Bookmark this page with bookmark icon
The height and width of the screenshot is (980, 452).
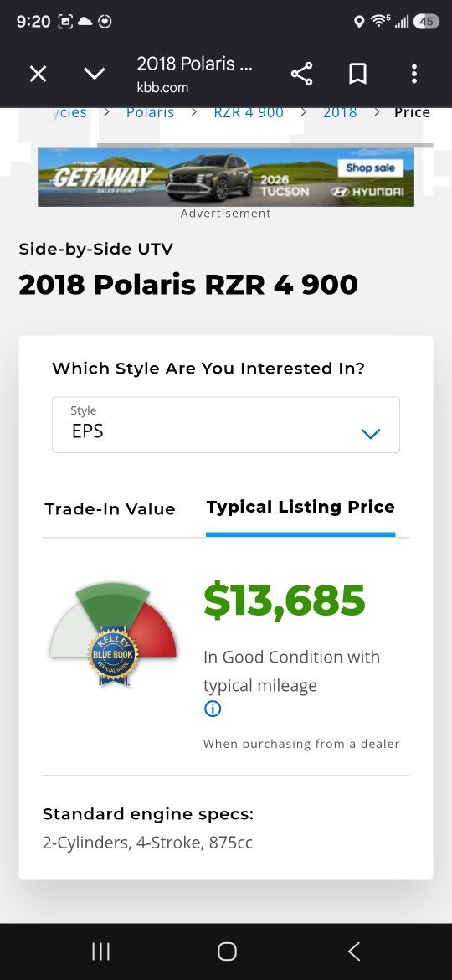[357, 75]
